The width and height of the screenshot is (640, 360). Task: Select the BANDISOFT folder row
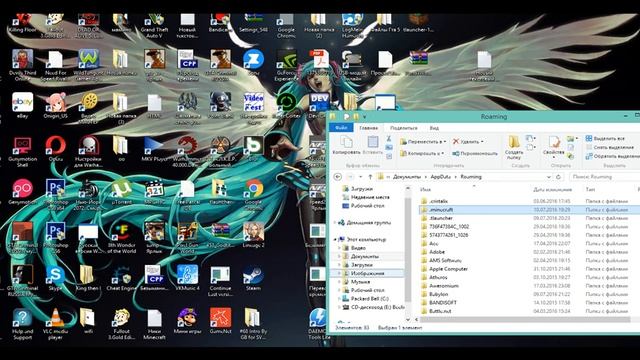(529, 302)
